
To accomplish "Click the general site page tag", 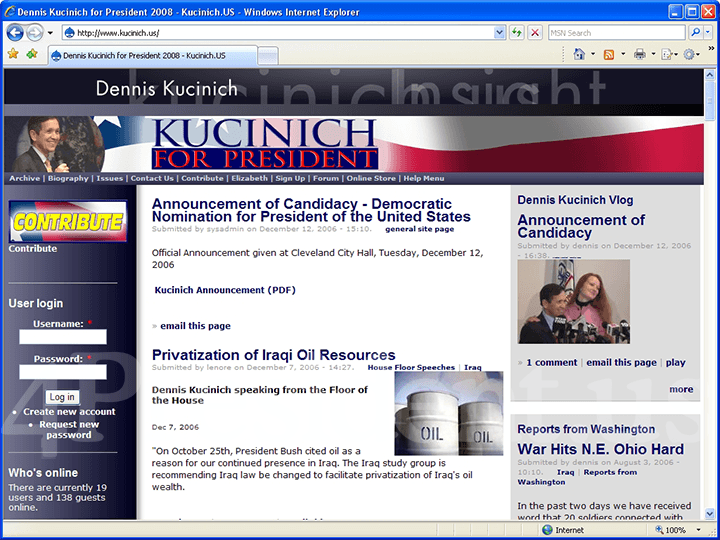I will click(420, 229).
